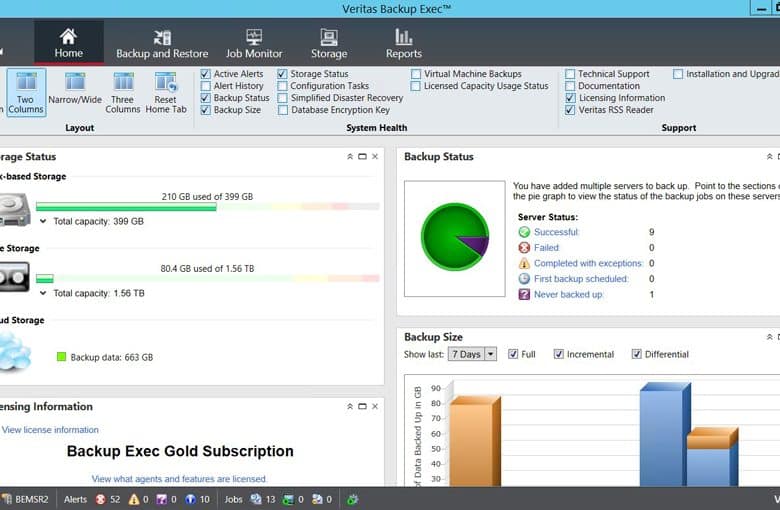The height and width of the screenshot is (510, 780).
Task: Toggle Differential backup checkbox
Action: point(636,354)
